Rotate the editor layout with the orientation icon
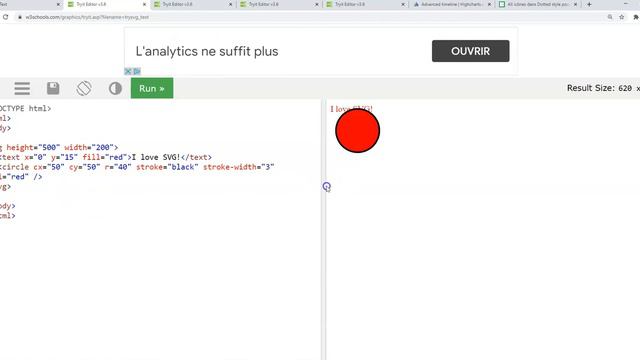Image resolution: width=640 pixels, height=360 pixels. (84, 88)
